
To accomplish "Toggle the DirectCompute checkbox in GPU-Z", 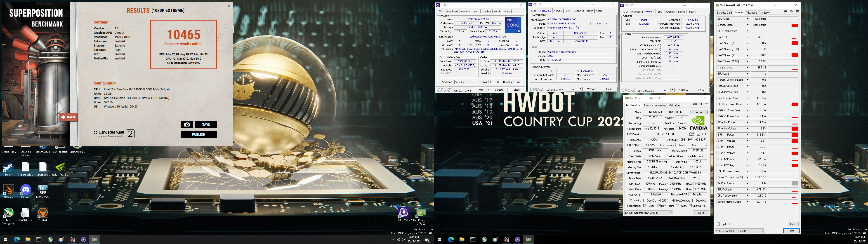I will click(672, 201).
